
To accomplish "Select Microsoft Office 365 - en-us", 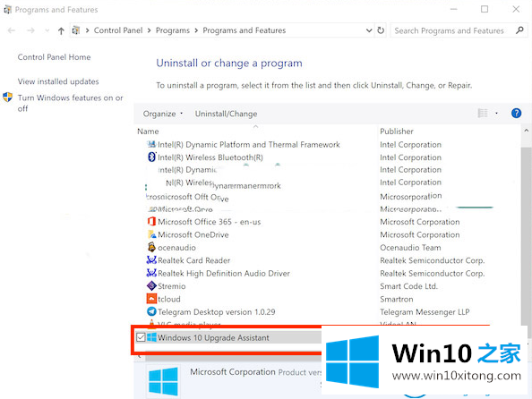I will coord(210,222).
